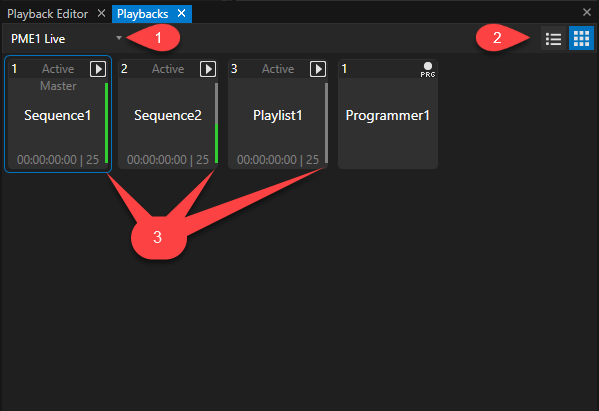
Task: Close the Playback Editor tab
Action: pyautogui.click(x=101, y=14)
